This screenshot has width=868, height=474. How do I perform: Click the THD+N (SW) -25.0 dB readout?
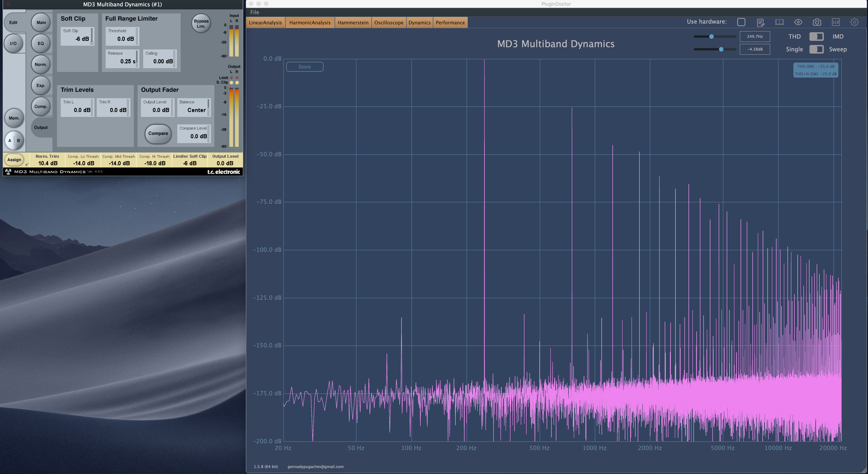click(x=815, y=74)
